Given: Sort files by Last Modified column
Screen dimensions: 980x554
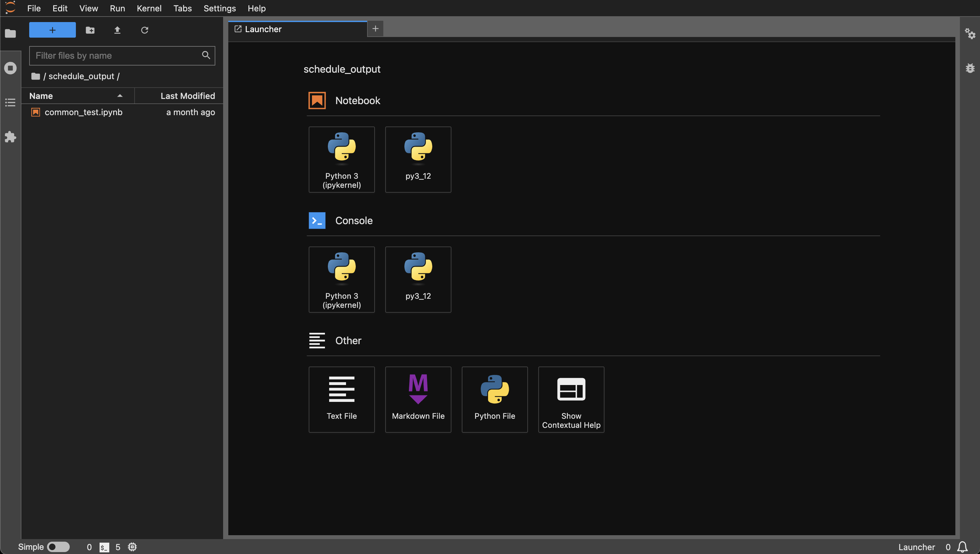Looking at the screenshot, I should point(187,96).
